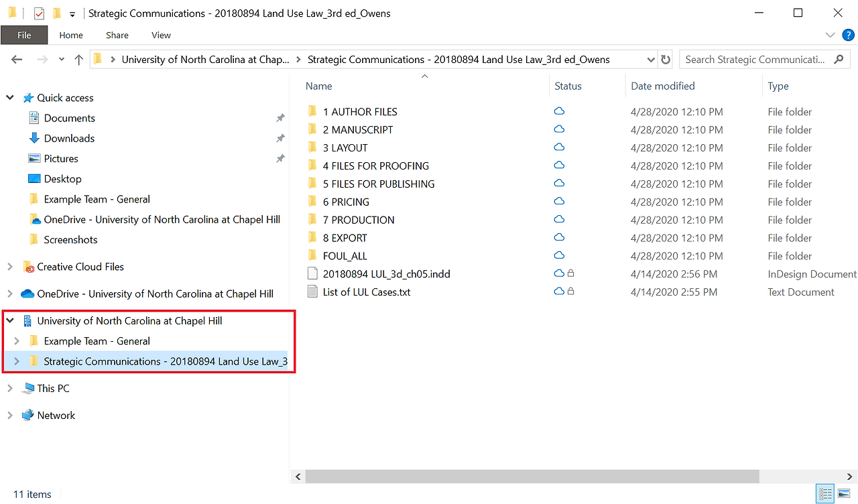Click cloud status icon for 1 AUTHOR FILES
Image resolution: width=858 pixels, height=504 pixels.
(559, 111)
